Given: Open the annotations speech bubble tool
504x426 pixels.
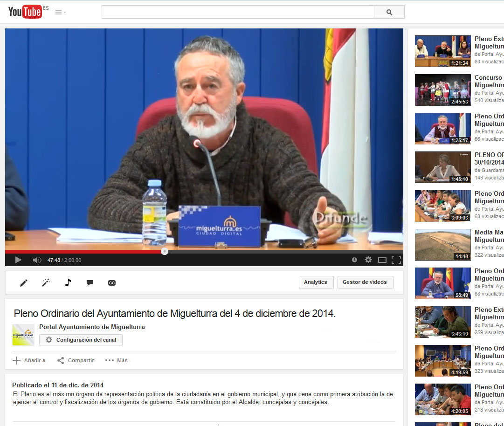Looking at the screenshot, I should pyautogui.click(x=90, y=282).
